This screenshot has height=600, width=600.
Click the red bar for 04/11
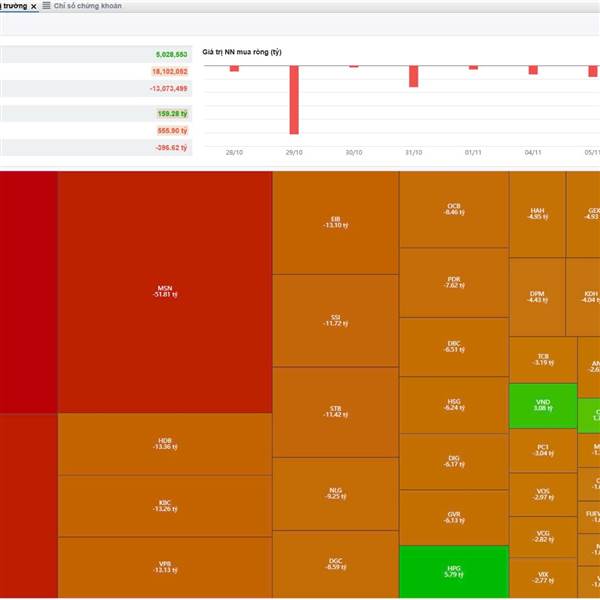533,70
